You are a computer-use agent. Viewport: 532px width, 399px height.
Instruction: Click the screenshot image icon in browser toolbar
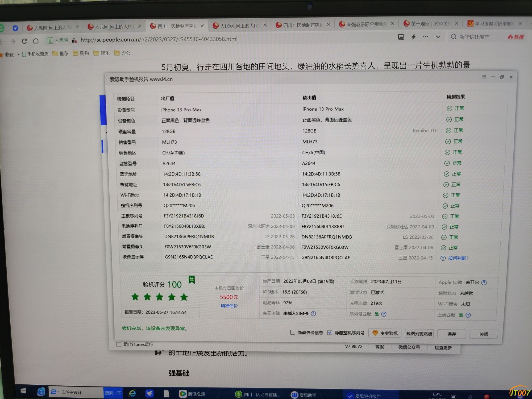[401, 37]
